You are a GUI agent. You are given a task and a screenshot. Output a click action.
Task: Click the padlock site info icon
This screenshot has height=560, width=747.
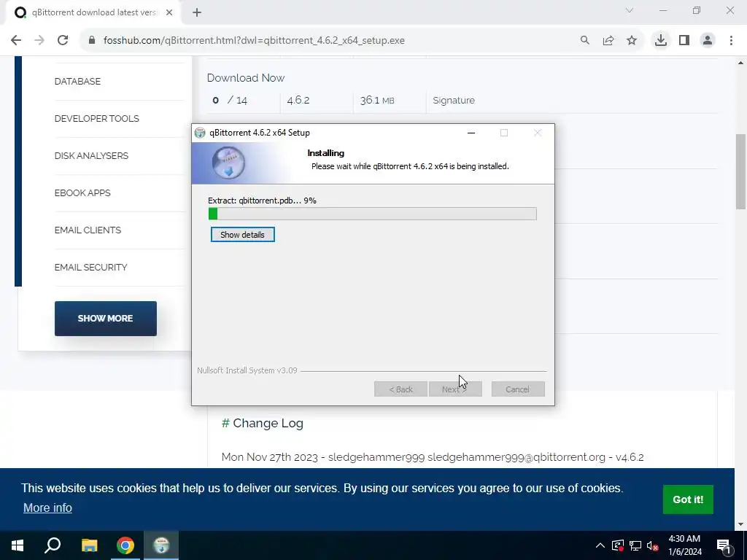(92, 41)
